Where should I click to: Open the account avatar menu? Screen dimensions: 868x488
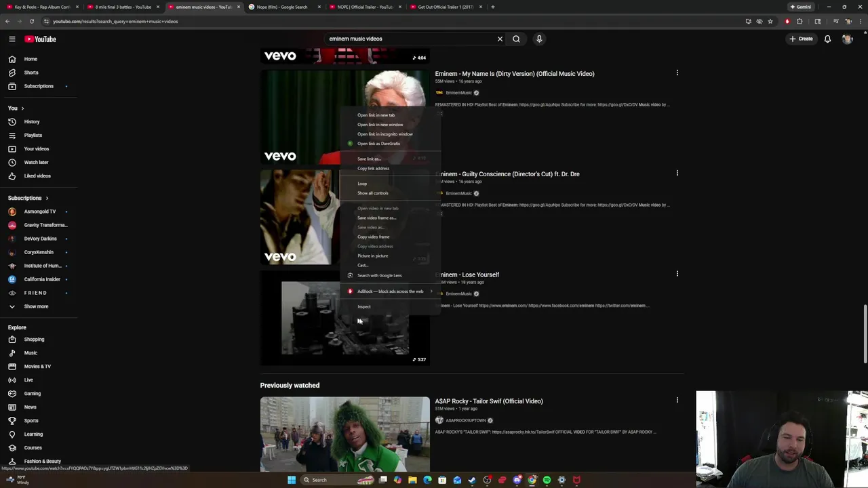847,39
